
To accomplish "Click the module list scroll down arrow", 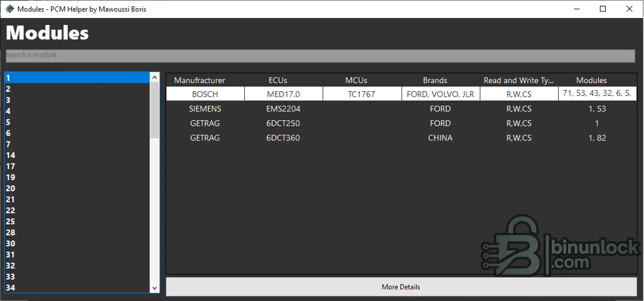I will pos(155,288).
